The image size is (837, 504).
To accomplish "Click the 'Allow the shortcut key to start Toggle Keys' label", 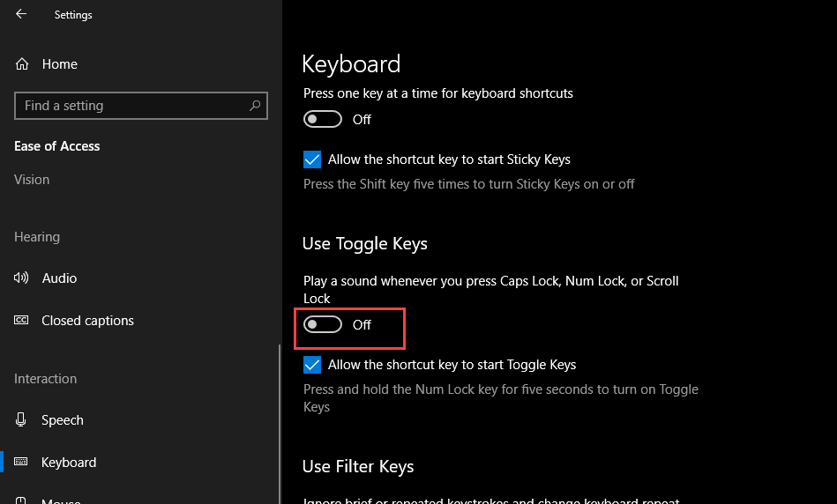I will pos(452,365).
